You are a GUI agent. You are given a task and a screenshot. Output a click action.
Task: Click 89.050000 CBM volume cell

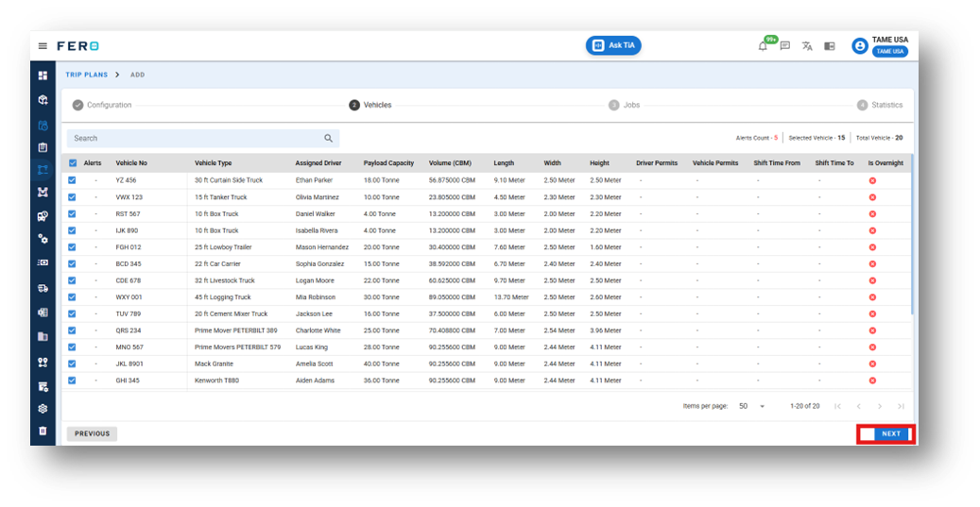[x=452, y=297]
